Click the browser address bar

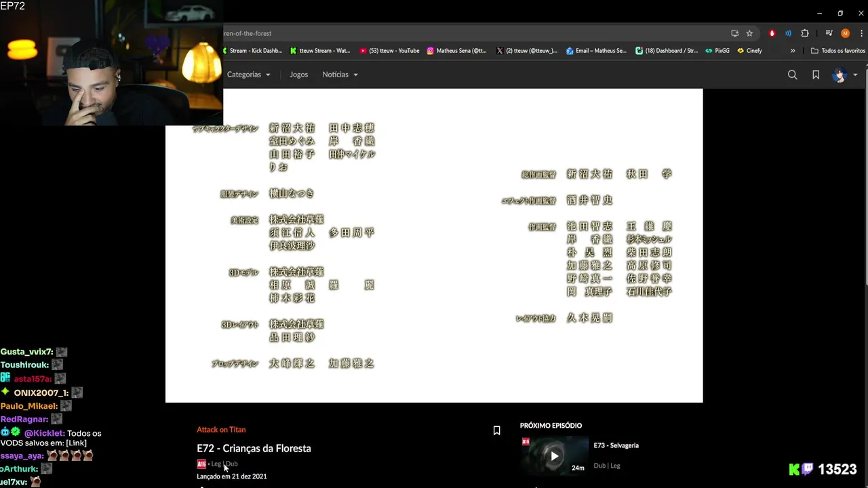(x=475, y=33)
